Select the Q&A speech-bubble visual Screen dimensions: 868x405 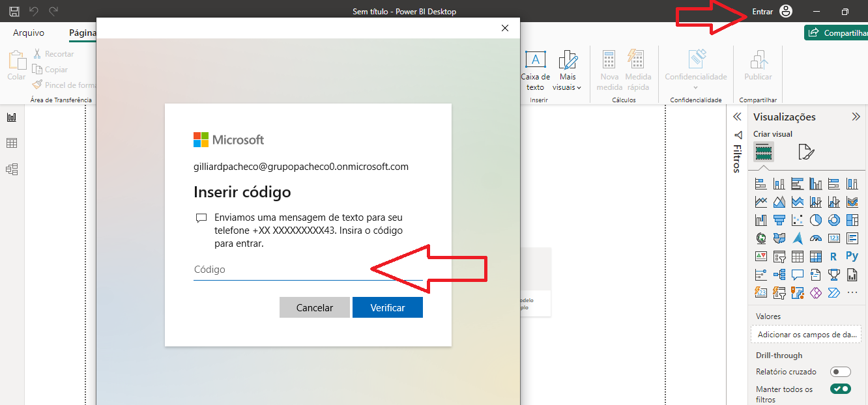(x=797, y=275)
